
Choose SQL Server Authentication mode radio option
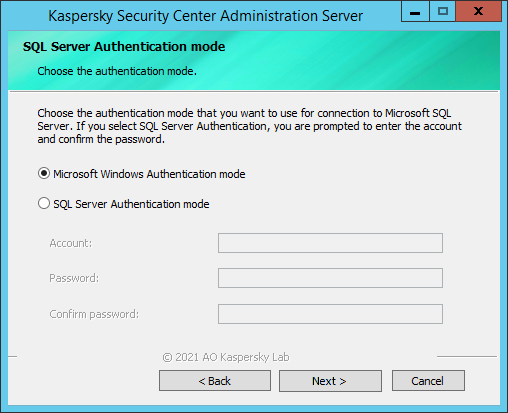point(44,203)
